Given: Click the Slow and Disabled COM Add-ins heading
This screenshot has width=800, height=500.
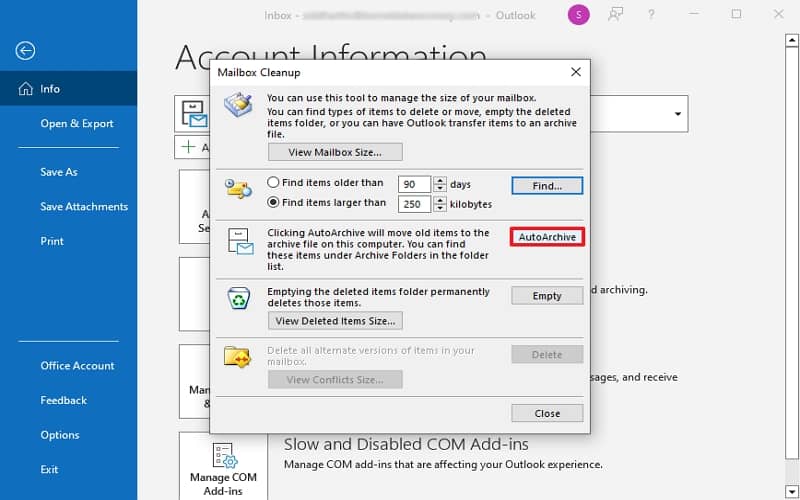Looking at the screenshot, I should point(406,444).
